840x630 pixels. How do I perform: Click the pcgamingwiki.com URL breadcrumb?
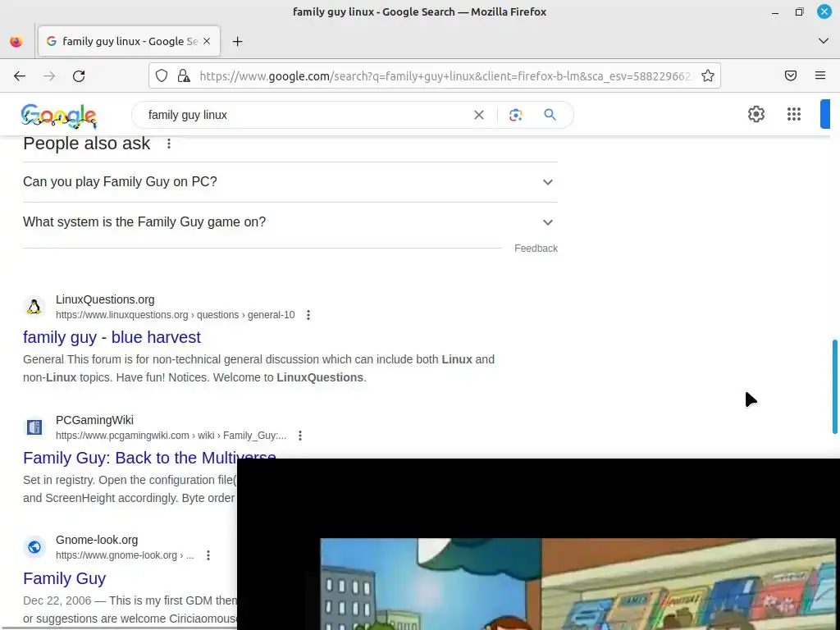coord(171,436)
